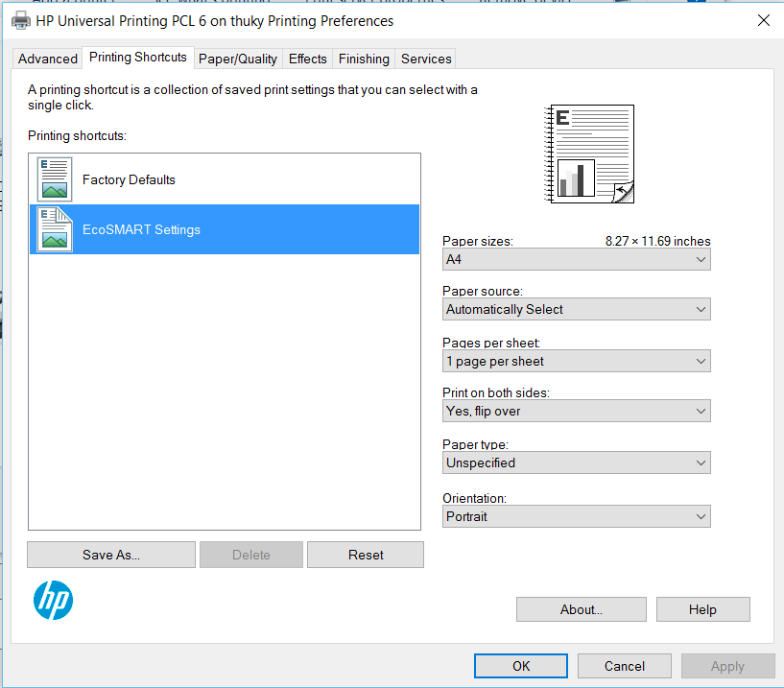The image size is (784, 688).
Task: Open the Pages per sheet dropdown
Action: coord(576,361)
